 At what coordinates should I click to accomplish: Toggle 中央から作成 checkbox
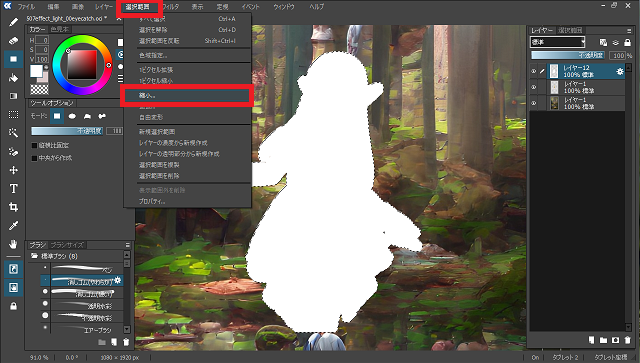pos(35,158)
